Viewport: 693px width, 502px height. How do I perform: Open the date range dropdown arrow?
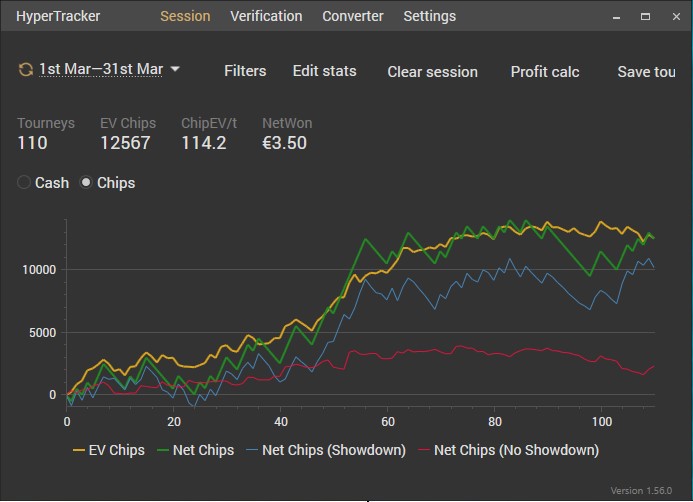point(175,70)
